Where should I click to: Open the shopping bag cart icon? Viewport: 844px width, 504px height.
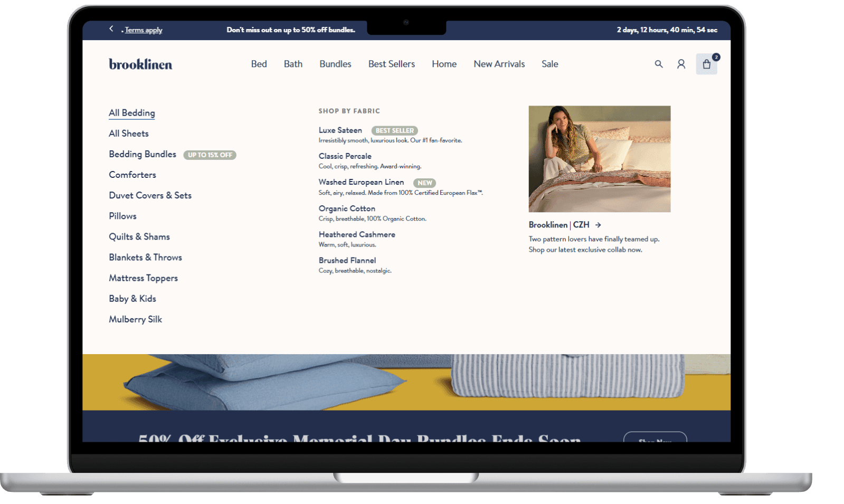click(x=706, y=64)
